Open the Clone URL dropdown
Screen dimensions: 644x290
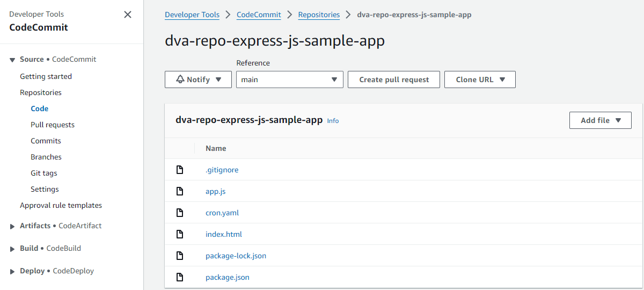[480, 79]
